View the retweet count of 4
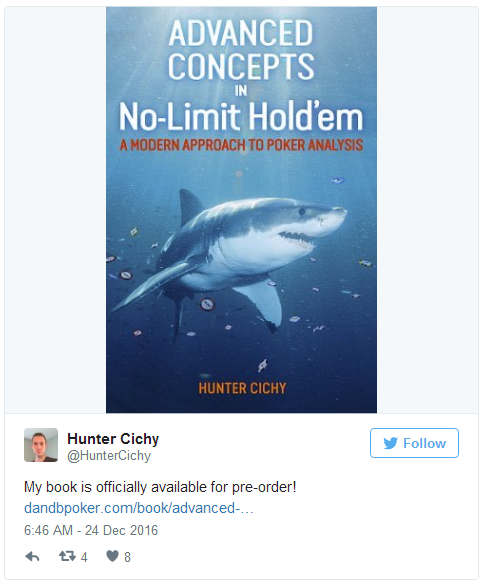 point(84,557)
